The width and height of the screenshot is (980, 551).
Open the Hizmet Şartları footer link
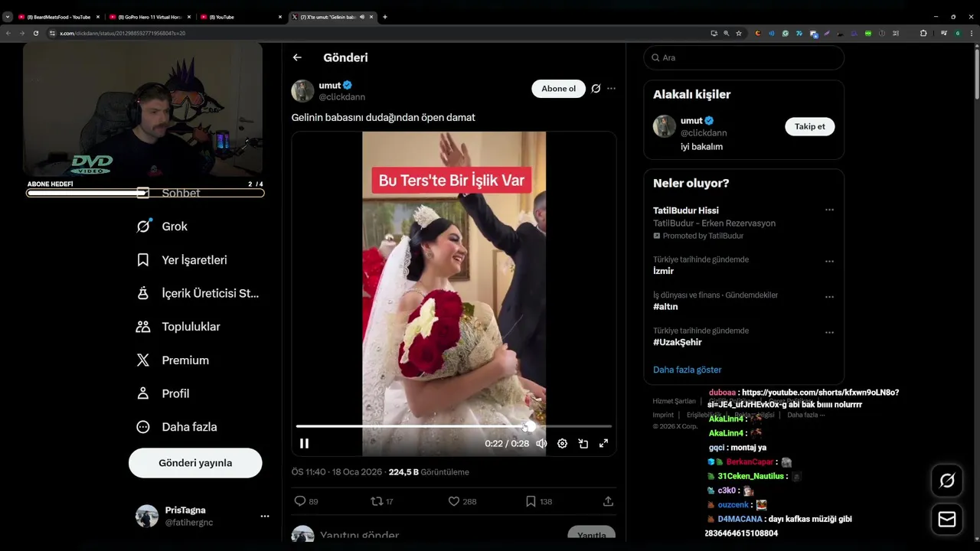coord(674,401)
